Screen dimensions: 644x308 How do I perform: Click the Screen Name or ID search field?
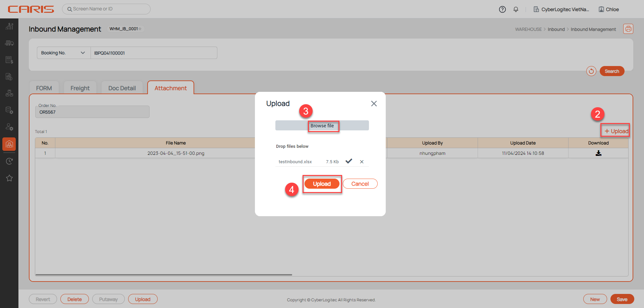(x=106, y=9)
